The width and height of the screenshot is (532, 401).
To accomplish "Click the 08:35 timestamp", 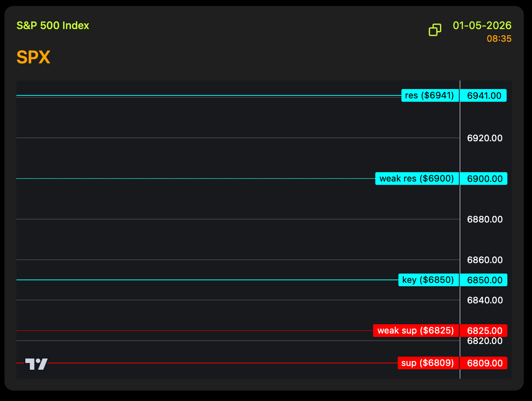I will [x=499, y=39].
